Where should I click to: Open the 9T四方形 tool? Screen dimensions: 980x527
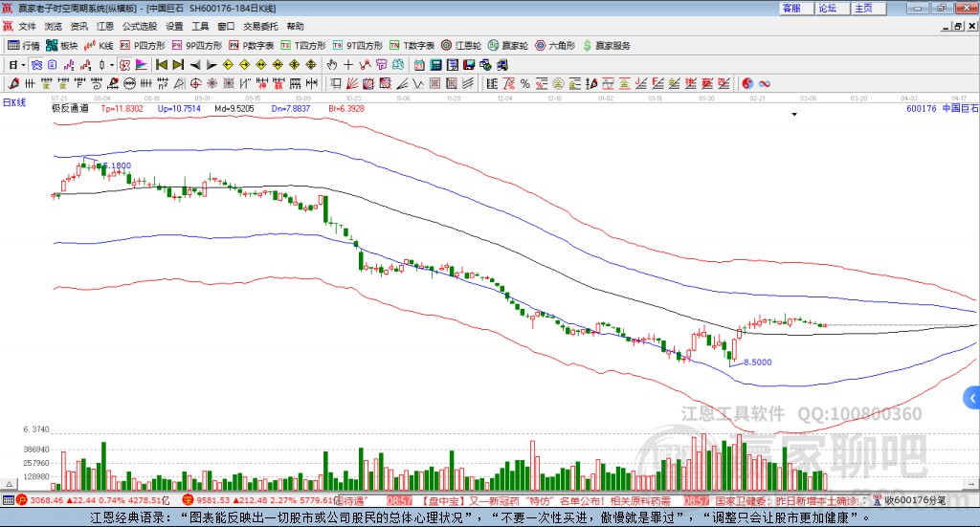tap(358, 46)
